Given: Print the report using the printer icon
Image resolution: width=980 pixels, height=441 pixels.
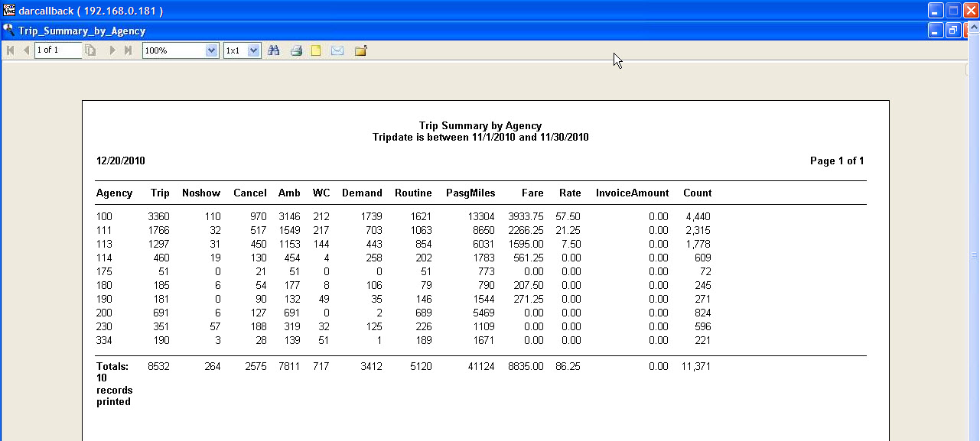Looking at the screenshot, I should click(x=296, y=50).
